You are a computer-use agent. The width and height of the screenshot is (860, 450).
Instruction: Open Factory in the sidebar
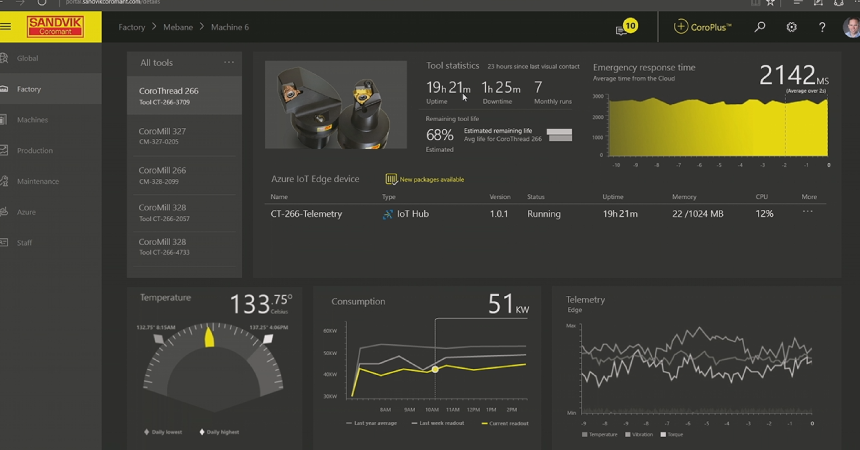point(29,89)
